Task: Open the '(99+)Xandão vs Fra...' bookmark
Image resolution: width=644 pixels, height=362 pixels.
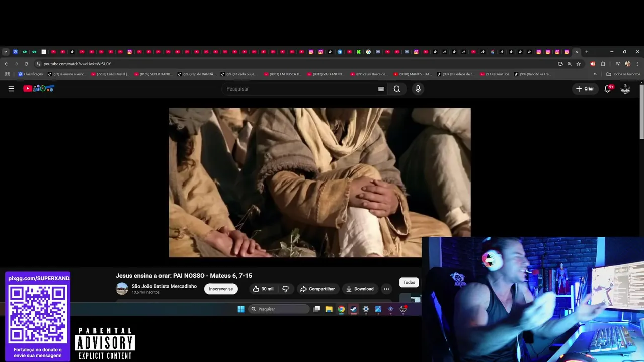Action: tap(533, 74)
